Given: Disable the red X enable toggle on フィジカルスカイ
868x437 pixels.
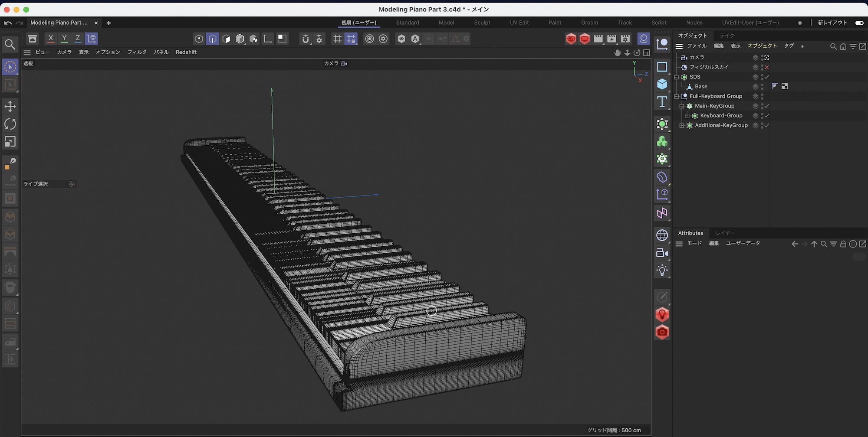Looking at the screenshot, I should 767,67.
